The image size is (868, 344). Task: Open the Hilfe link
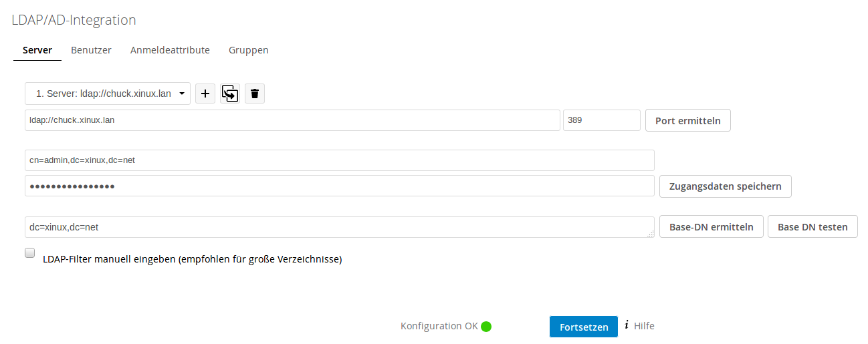coord(644,326)
